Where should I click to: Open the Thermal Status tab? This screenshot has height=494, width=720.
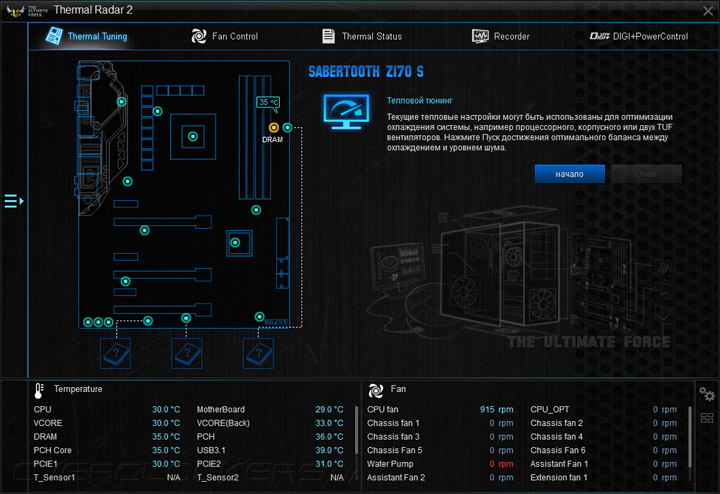click(362, 36)
